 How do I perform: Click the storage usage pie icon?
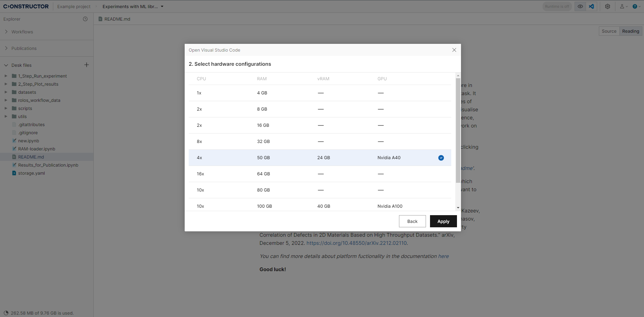click(6, 313)
